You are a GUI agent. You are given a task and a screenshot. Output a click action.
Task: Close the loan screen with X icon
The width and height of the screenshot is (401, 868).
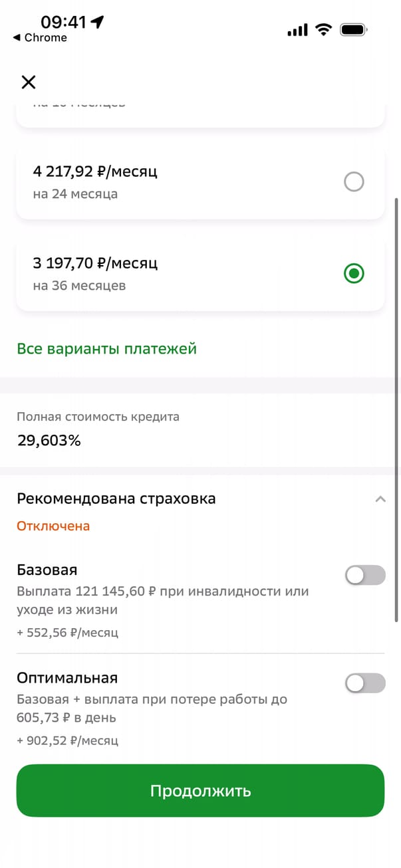[29, 82]
